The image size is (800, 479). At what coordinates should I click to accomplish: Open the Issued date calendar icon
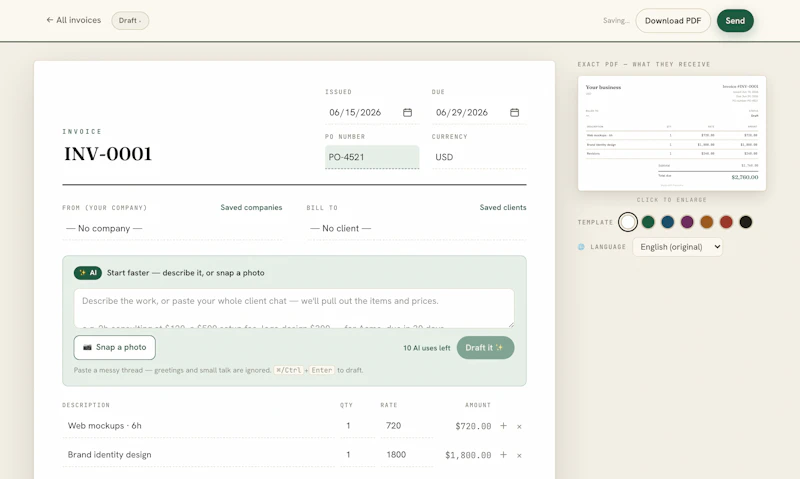pos(407,112)
